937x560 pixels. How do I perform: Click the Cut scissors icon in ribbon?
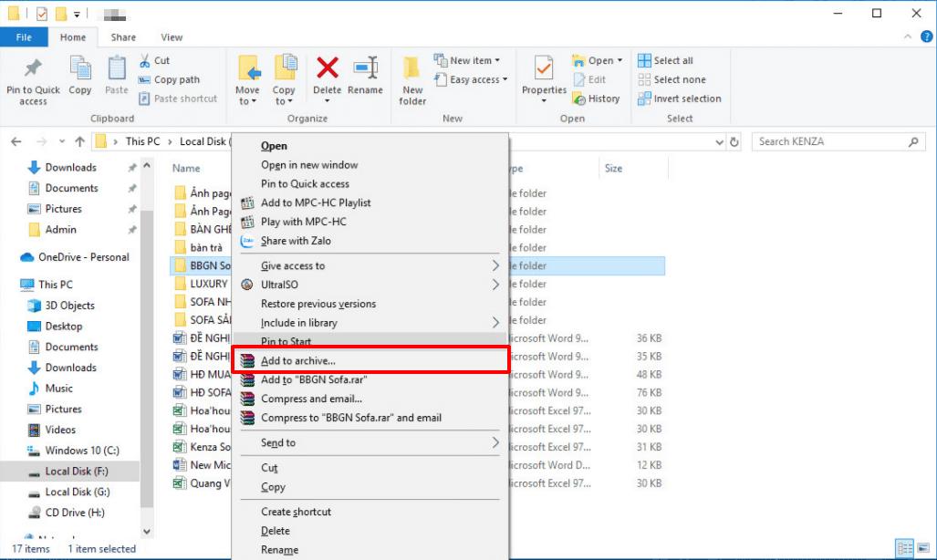(x=145, y=60)
